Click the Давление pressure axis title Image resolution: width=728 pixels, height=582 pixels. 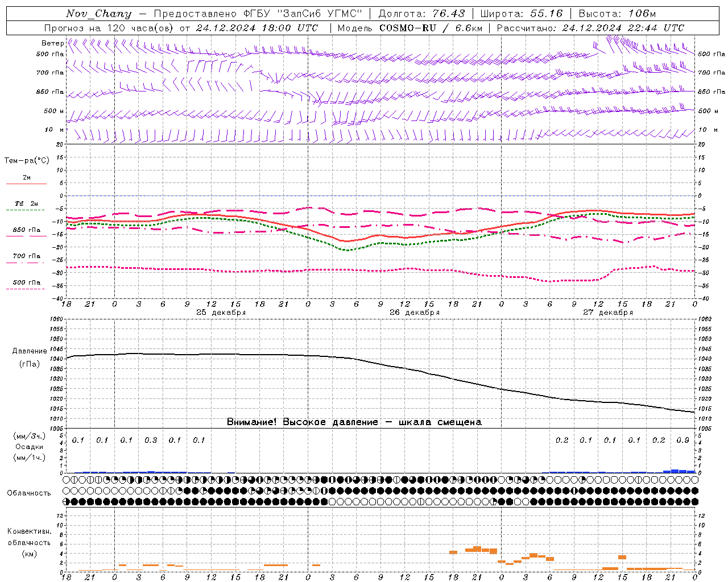(x=30, y=351)
